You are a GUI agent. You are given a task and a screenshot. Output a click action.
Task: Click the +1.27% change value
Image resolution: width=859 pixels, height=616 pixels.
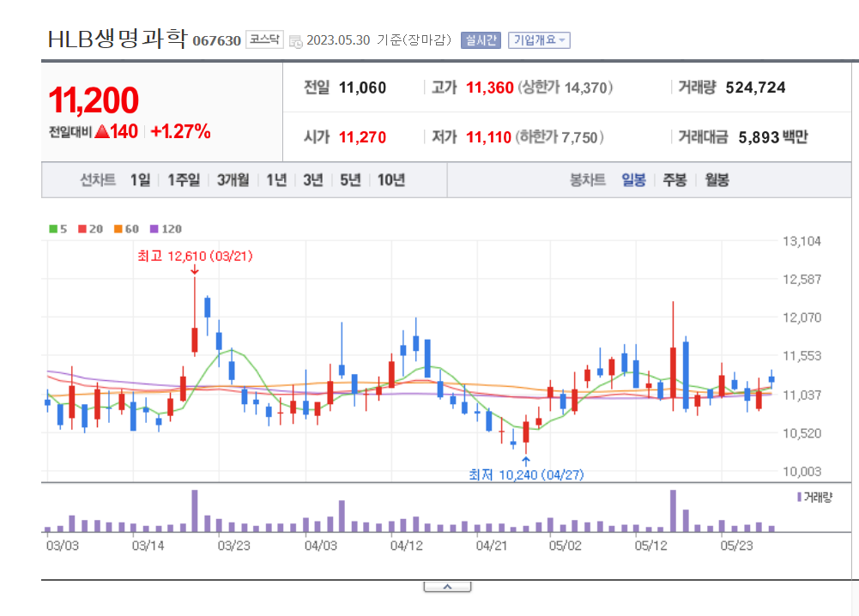tap(180, 131)
